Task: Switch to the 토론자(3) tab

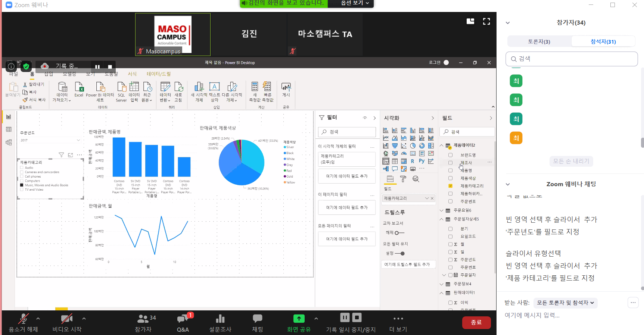Action: pyautogui.click(x=539, y=41)
